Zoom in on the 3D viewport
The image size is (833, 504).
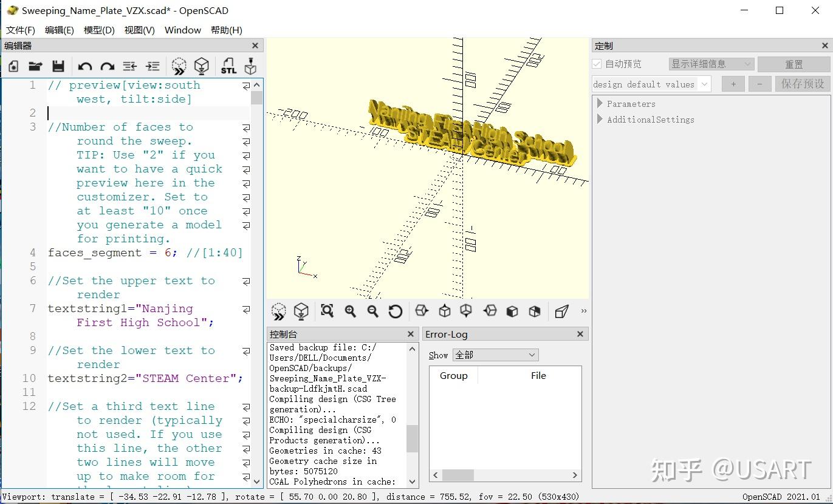350,311
